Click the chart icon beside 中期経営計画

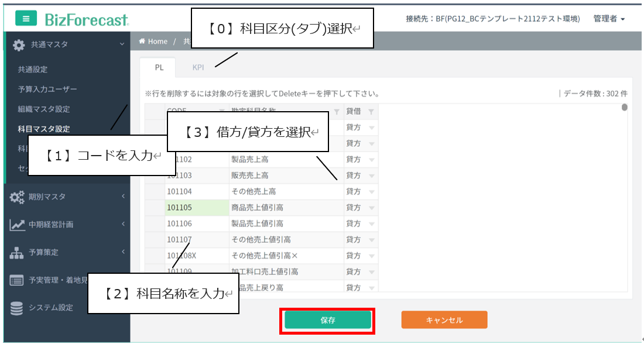17,225
